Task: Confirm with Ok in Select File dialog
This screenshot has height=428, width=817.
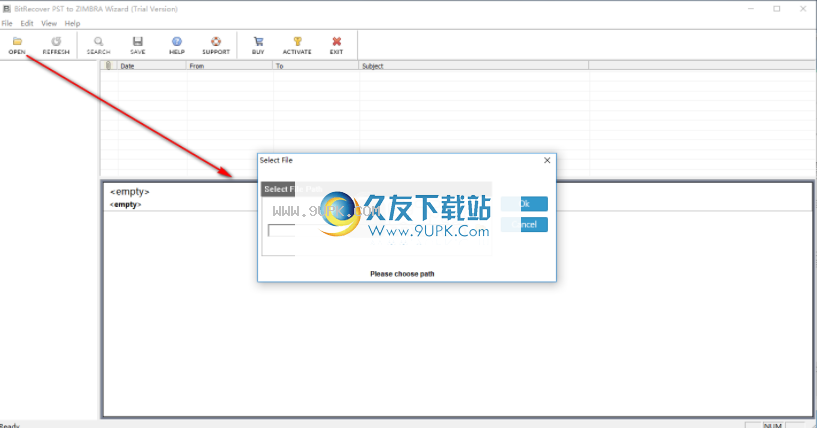Action: coord(524,204)
